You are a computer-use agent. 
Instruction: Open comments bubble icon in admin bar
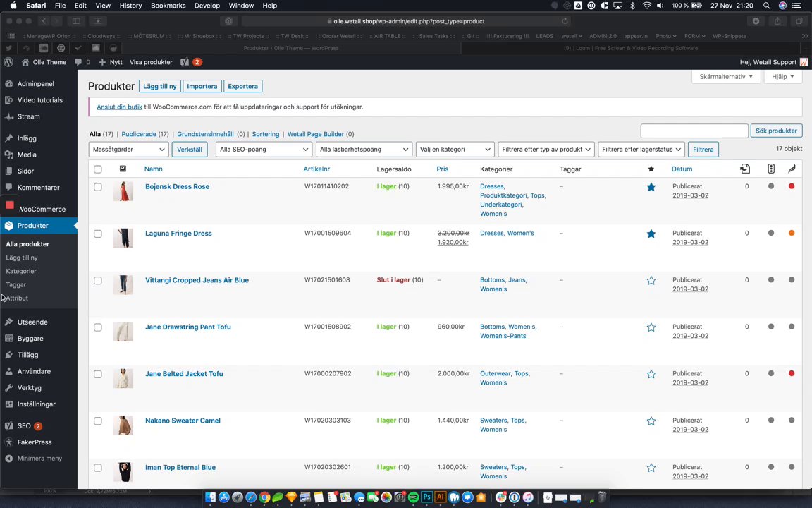point(78,62)
